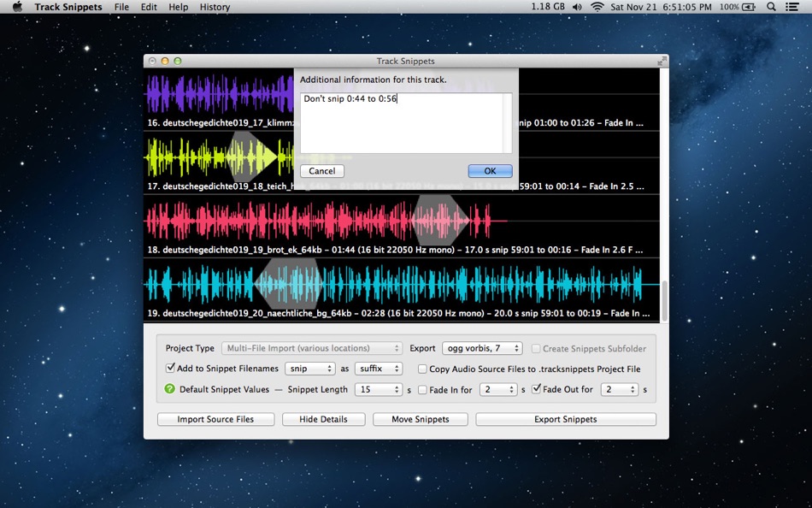
Task: Select the snippet marker on the cyan waveform track
Action: (286, 283)
